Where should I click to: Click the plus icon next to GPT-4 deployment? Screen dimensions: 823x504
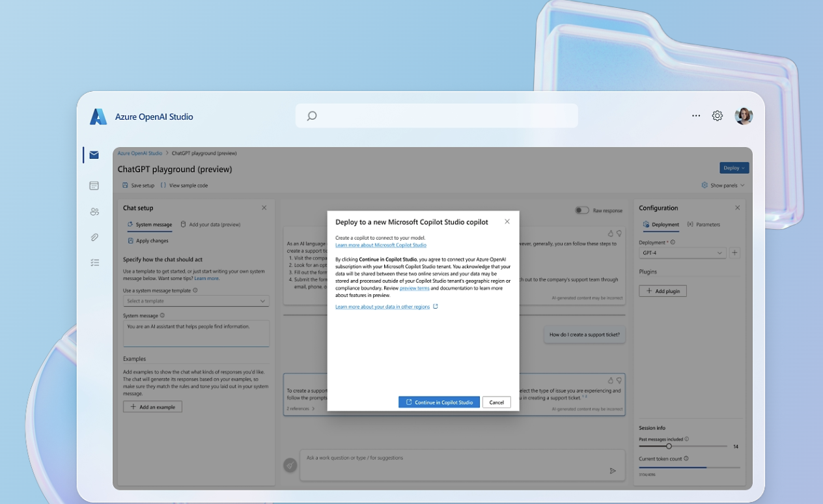pyautogui.click(x=734, y=253)
